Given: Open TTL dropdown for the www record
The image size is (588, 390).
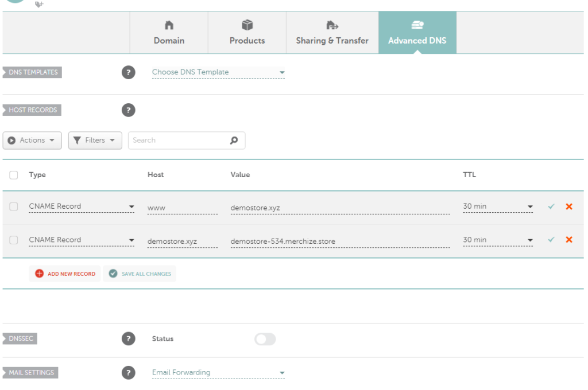Looking at the screenshot, I should [x=498, y=206].
